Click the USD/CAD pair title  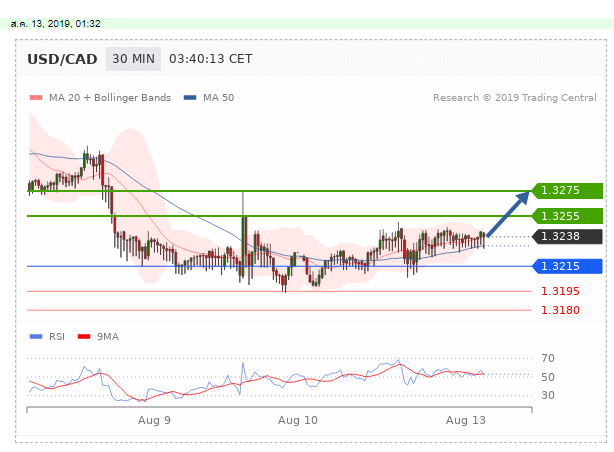62,59
